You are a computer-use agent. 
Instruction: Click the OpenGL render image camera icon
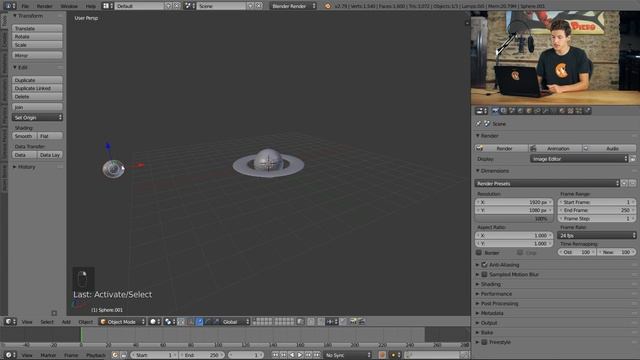pyautogui.click(x=353, y=322)
